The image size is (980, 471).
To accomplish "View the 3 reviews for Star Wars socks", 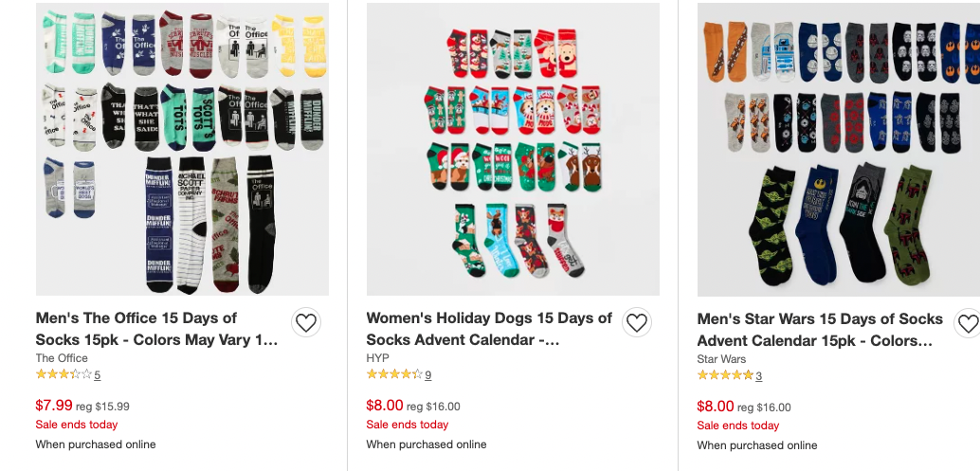I will [759, 376].
